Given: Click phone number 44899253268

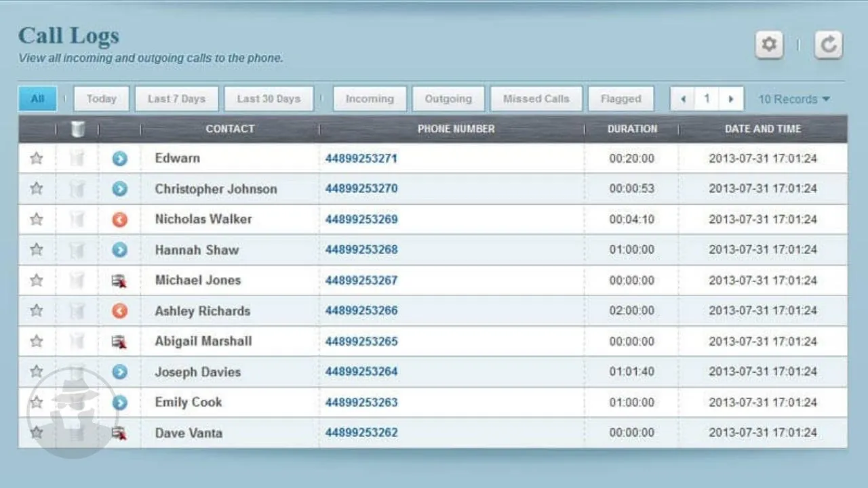Looking at the screenshot, I should tap(361, 249).
